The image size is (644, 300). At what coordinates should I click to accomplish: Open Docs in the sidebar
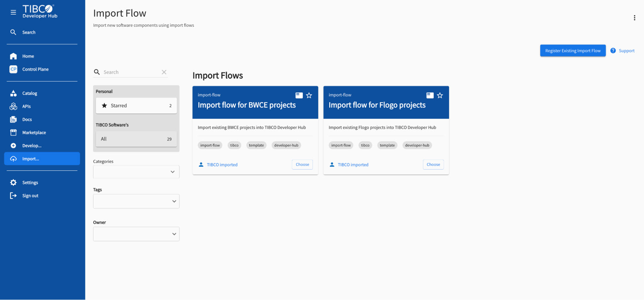point(27,120)
